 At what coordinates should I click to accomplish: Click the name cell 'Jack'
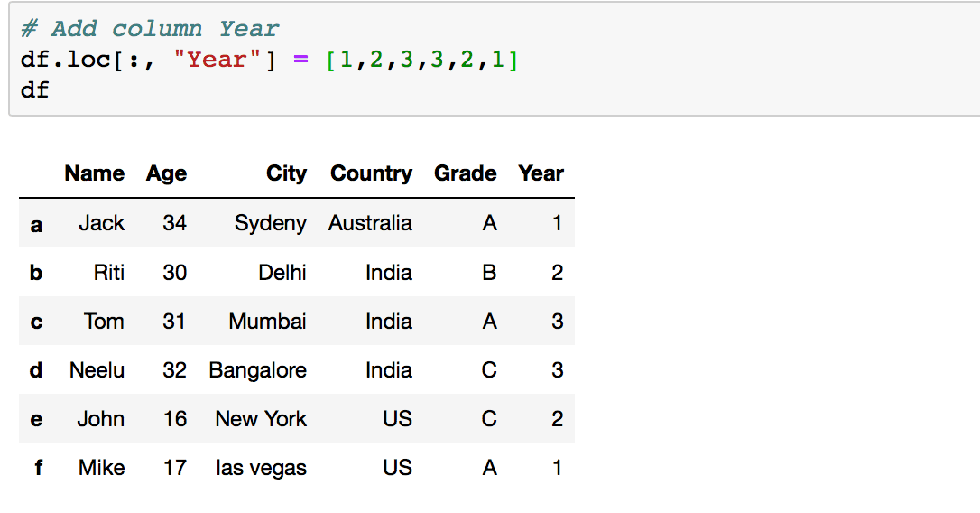tap(101, 223)
